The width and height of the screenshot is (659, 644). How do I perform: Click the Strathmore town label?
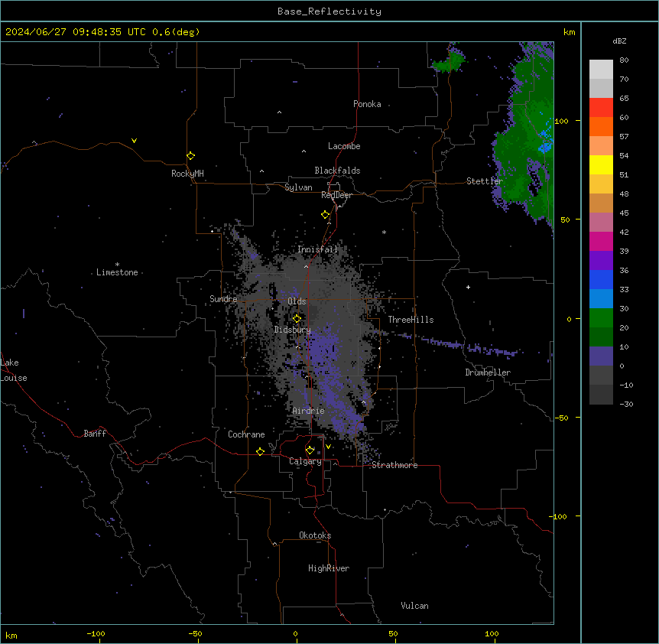click(394, 465)
